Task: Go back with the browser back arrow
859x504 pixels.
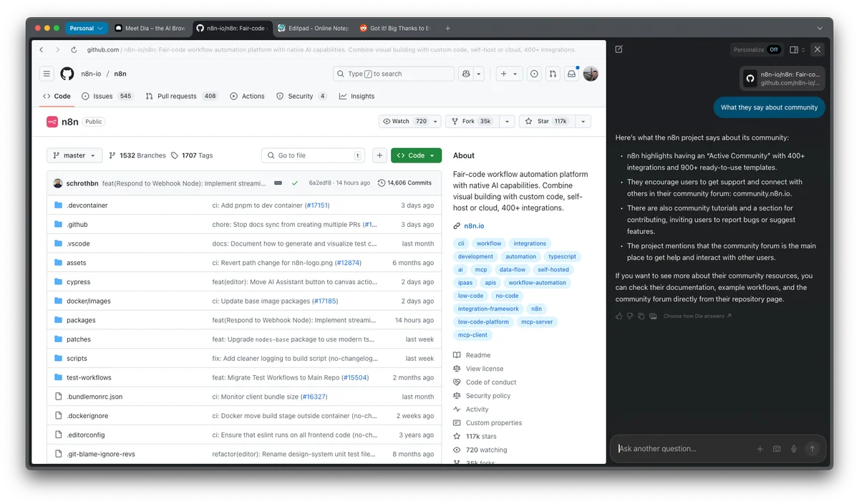Action: click(42, 50)
